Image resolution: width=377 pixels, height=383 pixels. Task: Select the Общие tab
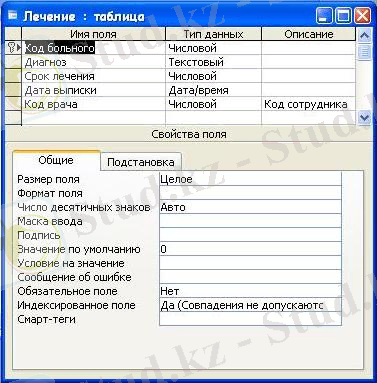coord(56,160)
